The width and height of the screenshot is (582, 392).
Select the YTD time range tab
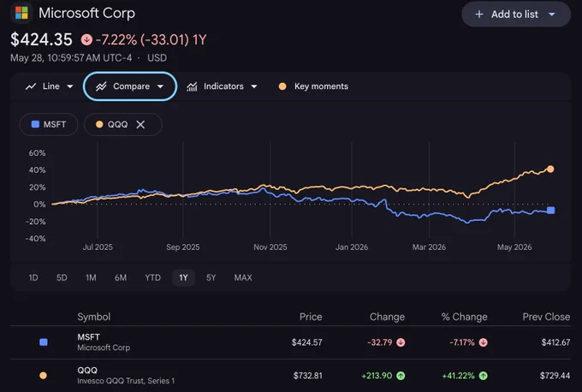(152, 277)
